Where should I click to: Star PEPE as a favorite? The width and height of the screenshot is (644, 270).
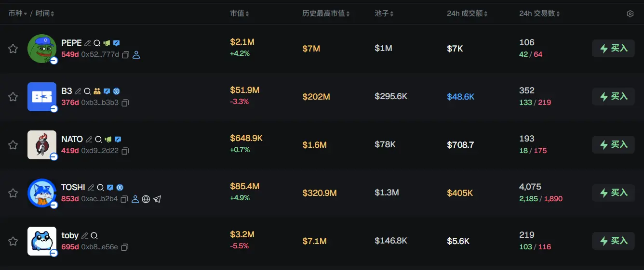point(13,49)
